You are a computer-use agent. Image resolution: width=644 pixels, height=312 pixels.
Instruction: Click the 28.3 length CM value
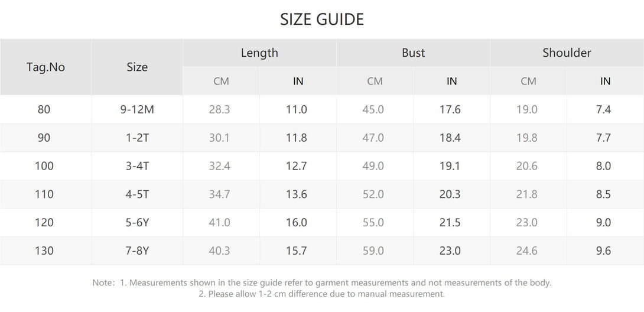[x=219, y=109]
